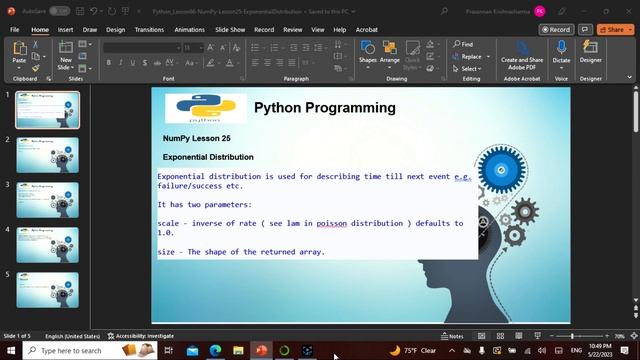640x360 pixels.
Task: Select slide 3 thumbnail
Action: [x=47, y=200]
